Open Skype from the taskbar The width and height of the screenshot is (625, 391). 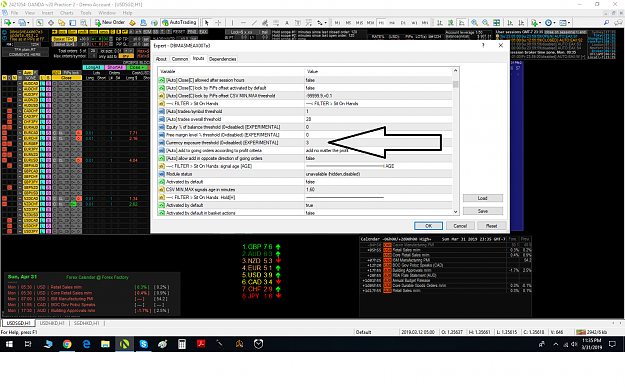[x=143, y=344]
